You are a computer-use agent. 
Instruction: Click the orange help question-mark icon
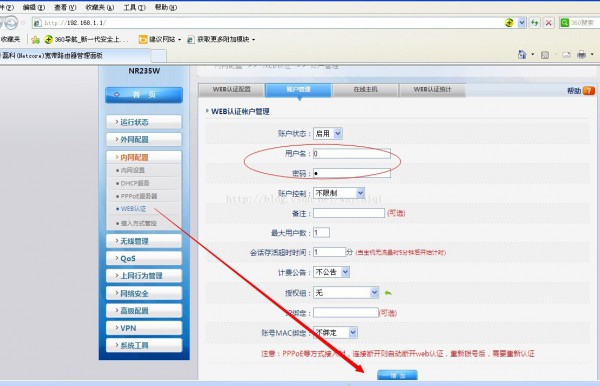click(x=589, y=91)
